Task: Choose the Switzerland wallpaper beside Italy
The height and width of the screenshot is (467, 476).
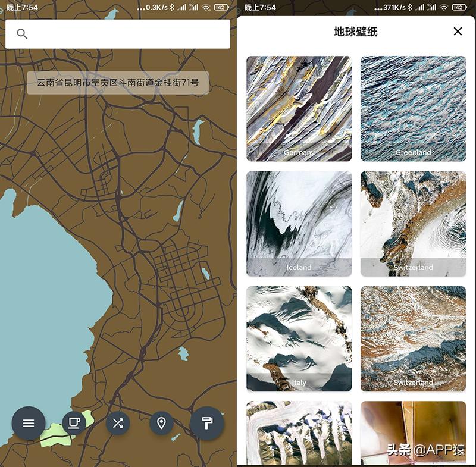Action: [x=413, y=339]
